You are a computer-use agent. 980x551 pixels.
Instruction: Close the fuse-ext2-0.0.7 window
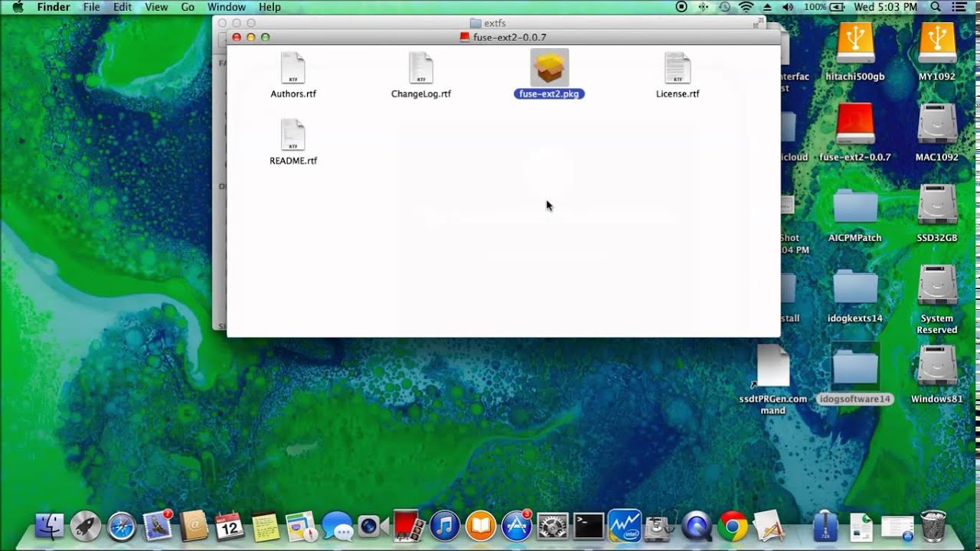[x=237, y=37]
